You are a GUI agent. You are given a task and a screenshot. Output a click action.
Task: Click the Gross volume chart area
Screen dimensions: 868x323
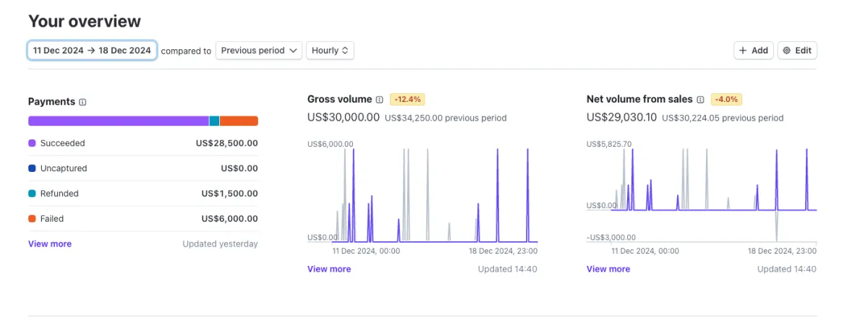(422, 194)
